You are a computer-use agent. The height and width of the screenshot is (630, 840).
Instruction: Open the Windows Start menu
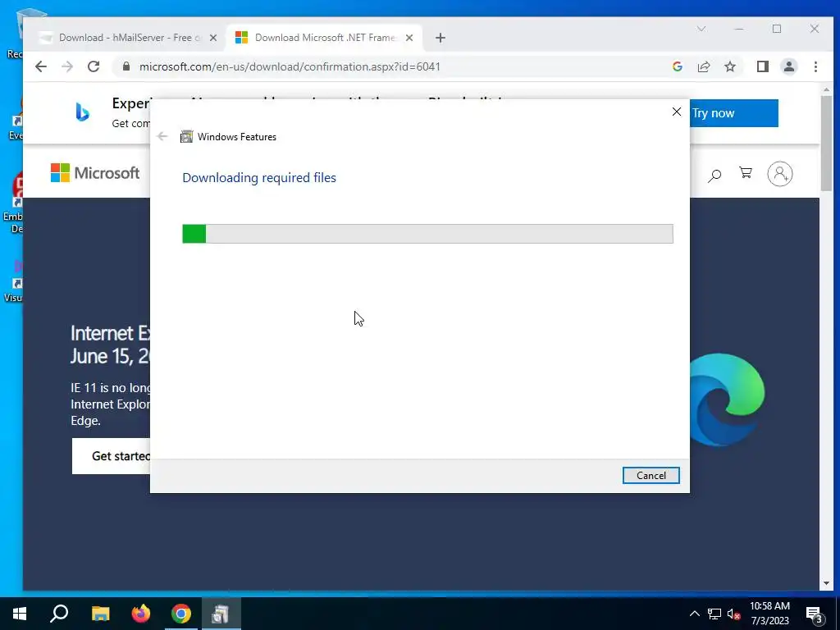[x=20, y=614]
